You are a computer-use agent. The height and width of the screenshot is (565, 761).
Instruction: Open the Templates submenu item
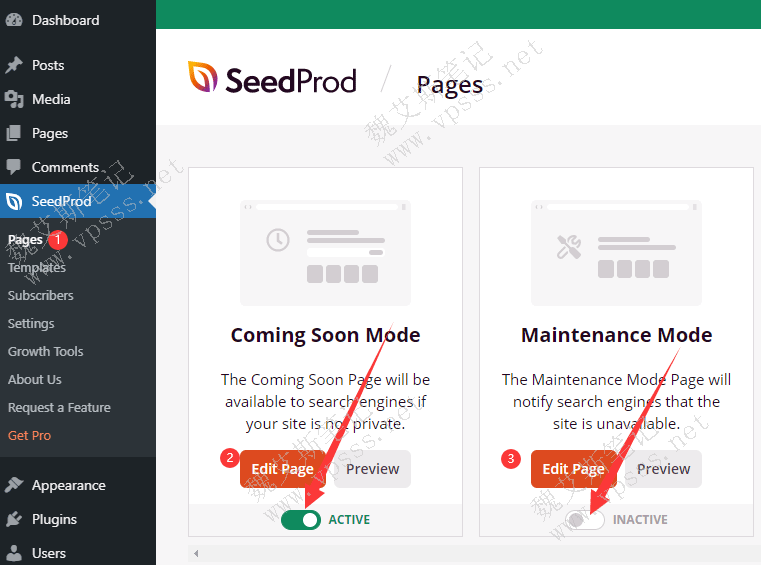pyautogui.click(x=37, y=267)
